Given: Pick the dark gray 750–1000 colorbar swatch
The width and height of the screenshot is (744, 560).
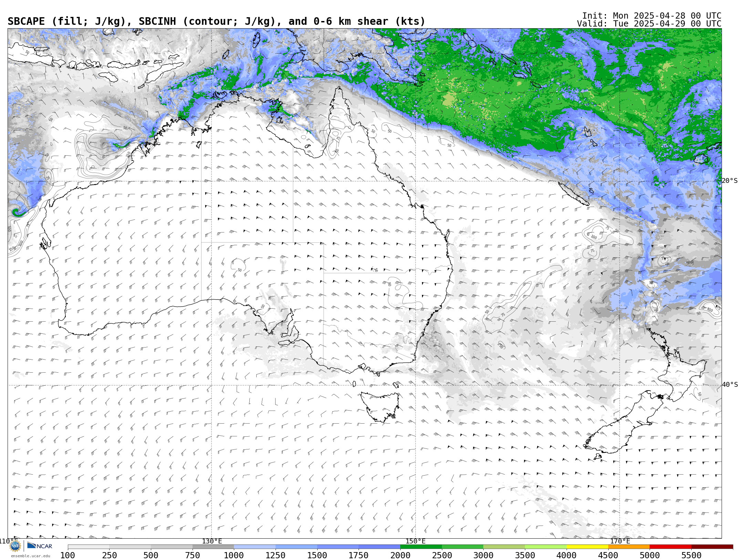Looking at the screenshot, I should coord(213,547).
